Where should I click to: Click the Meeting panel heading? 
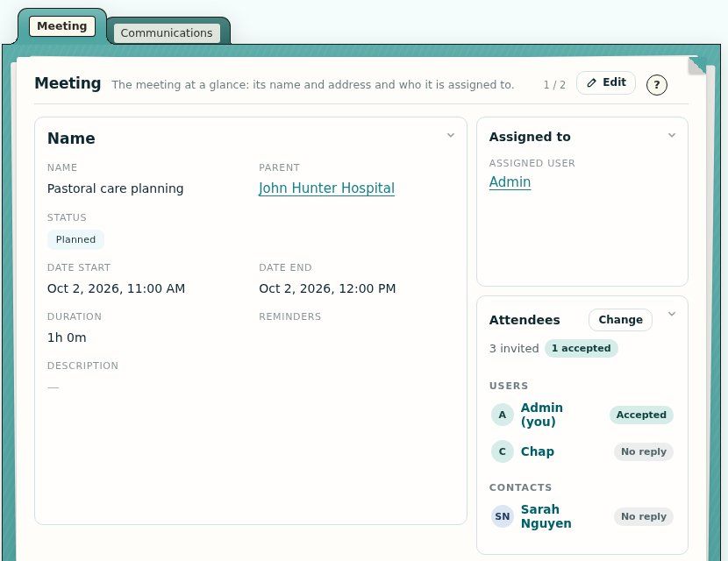68,83
